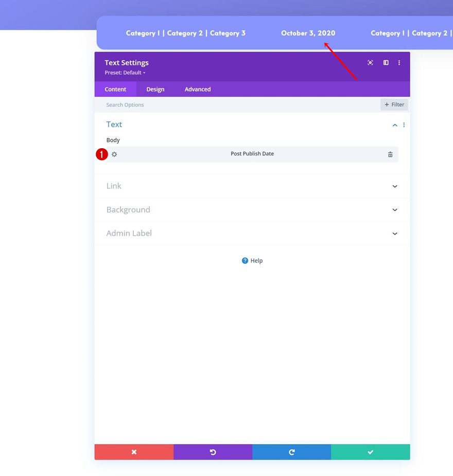This screenshot has height=476, width=453.
Task: Save settings with the green checkmark button
Action: coord(370,452)
